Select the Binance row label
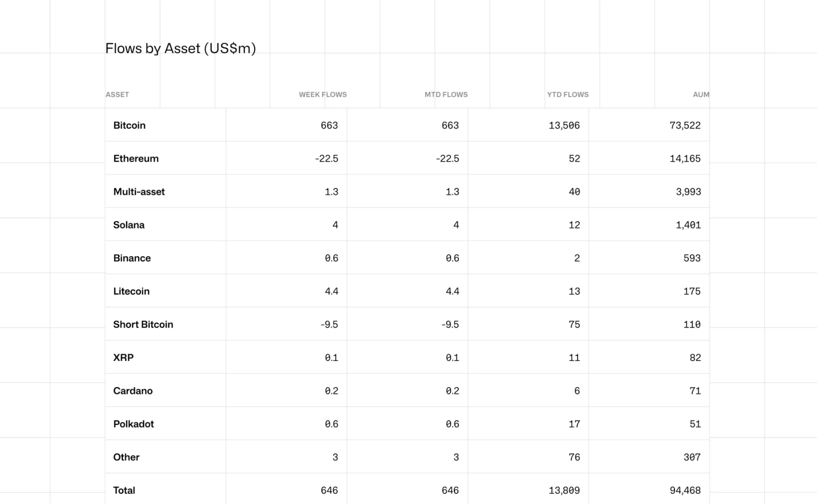The width and height of the screenshot is (817, 504). [x=132, y=258]
